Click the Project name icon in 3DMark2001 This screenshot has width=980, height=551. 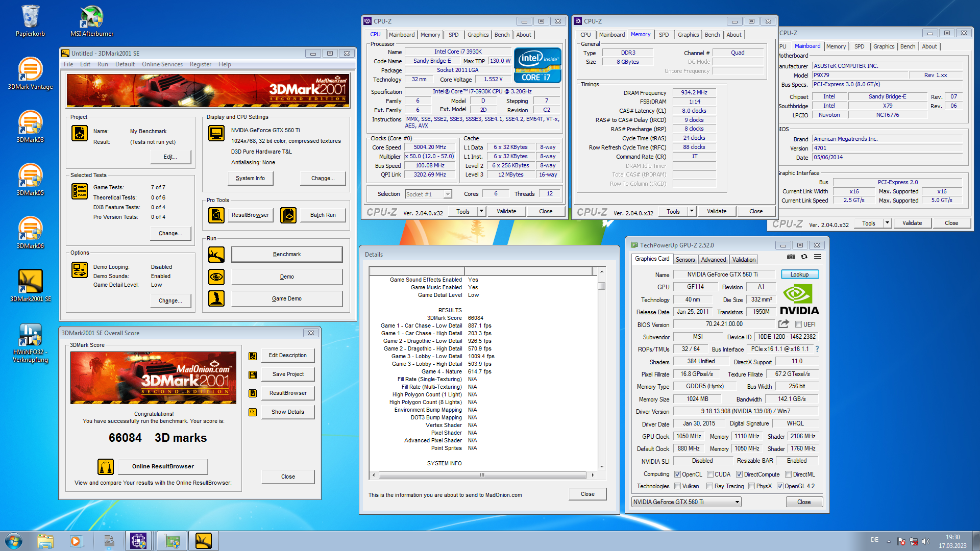[80, 133]
